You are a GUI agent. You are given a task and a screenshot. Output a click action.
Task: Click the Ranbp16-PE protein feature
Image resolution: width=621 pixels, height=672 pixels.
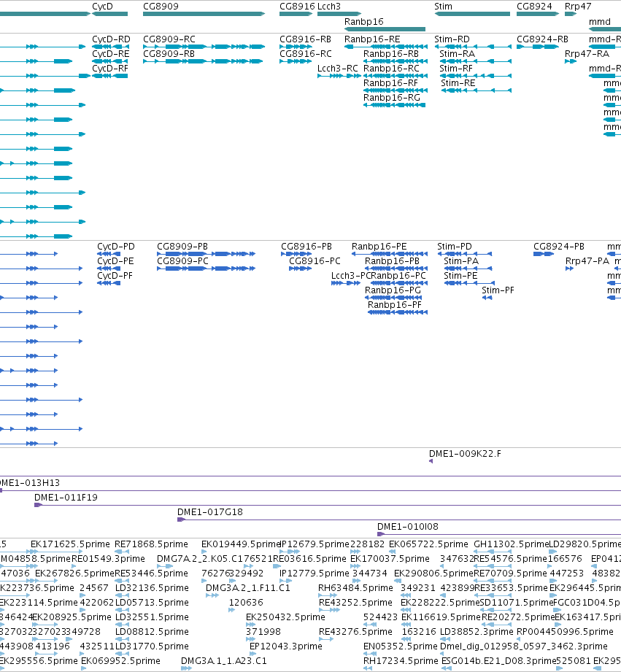pyautogui.click(x=390, y=254)
